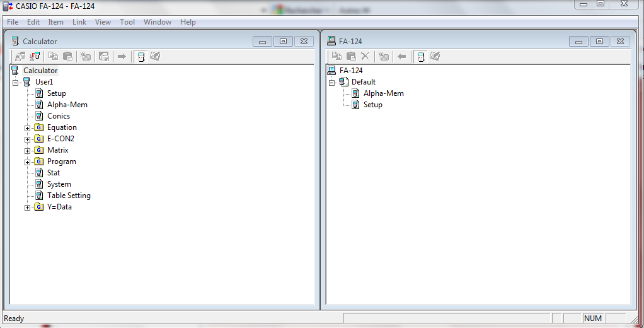This screenshot has width=644, height=328.
Task: Expand the Equation folder
Action: [27, 128]
